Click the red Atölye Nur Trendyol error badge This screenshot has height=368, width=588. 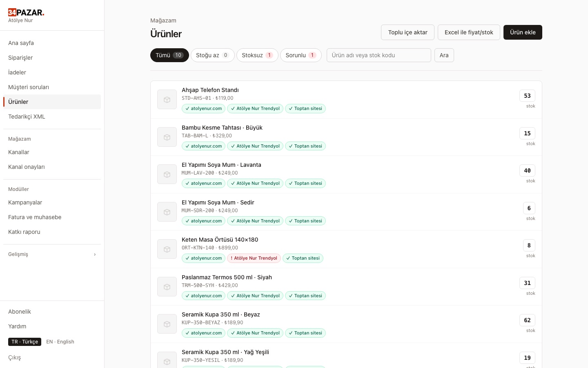click(254, 258)
